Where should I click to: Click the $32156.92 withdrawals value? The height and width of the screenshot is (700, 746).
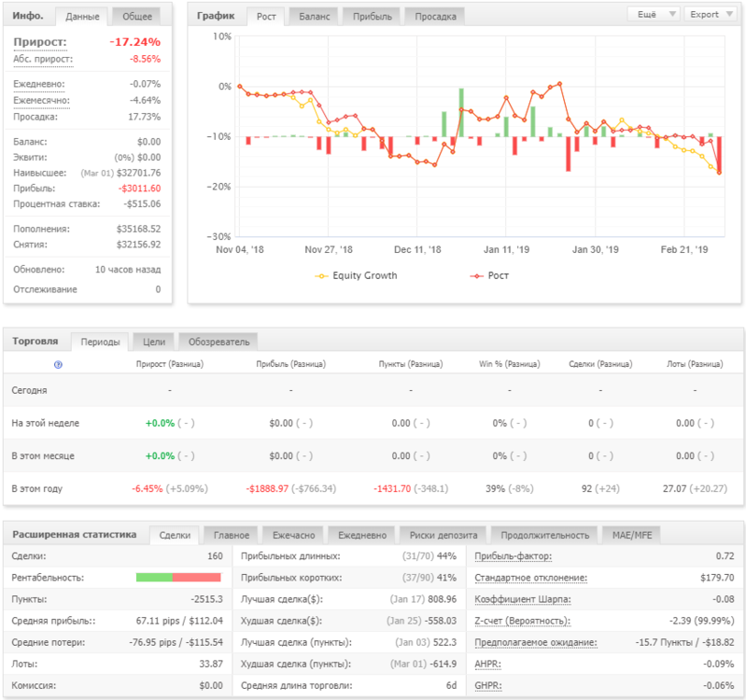click(138, 245)
